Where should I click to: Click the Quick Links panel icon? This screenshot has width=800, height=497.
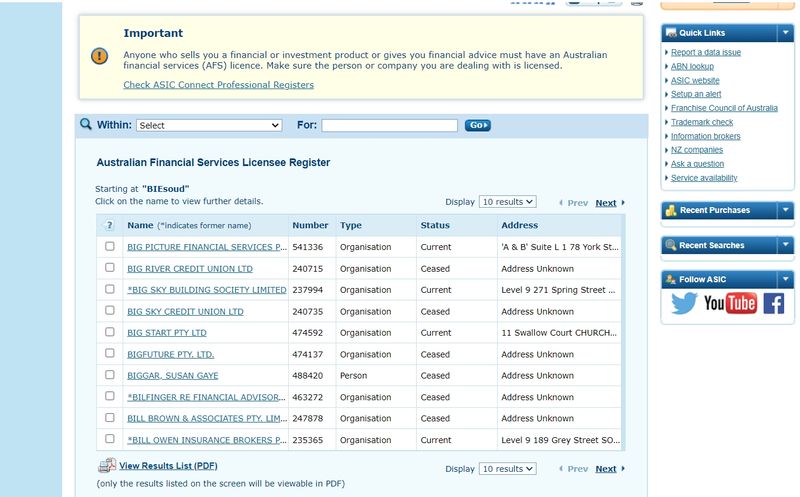[671, 33]
